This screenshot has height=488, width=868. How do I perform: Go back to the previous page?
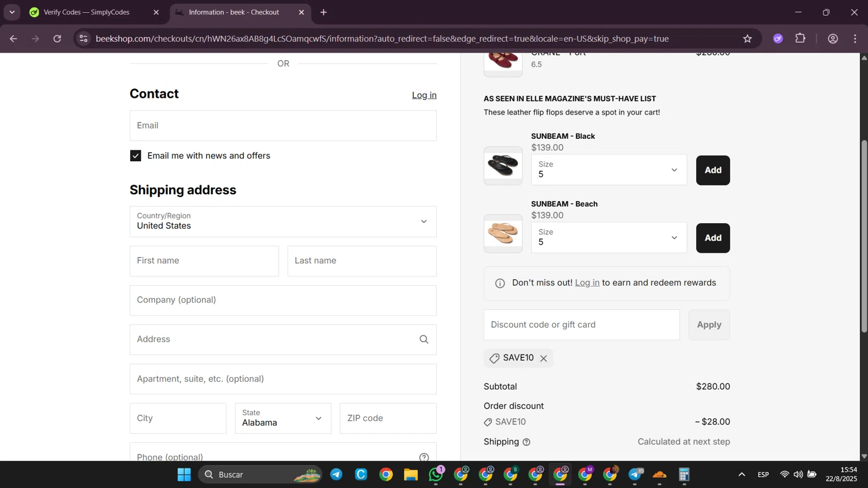13,39
